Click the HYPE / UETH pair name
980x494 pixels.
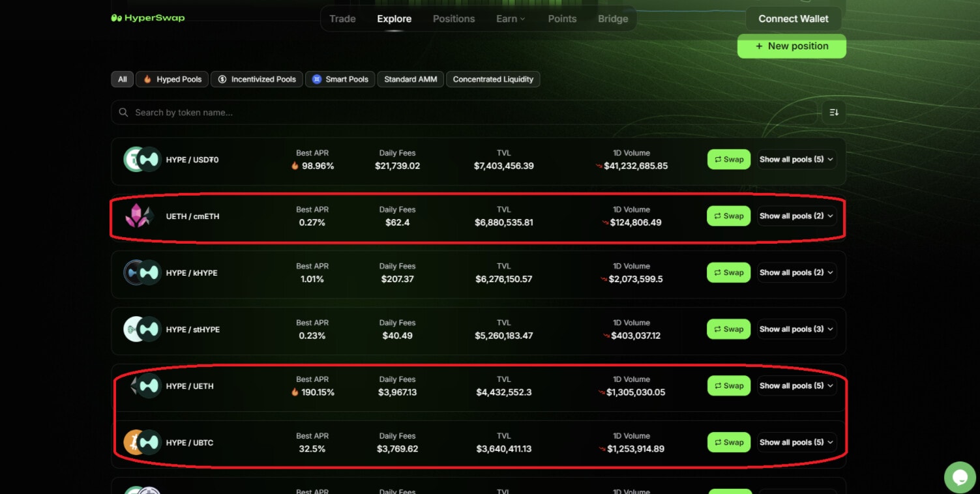[x=190, y=386]
